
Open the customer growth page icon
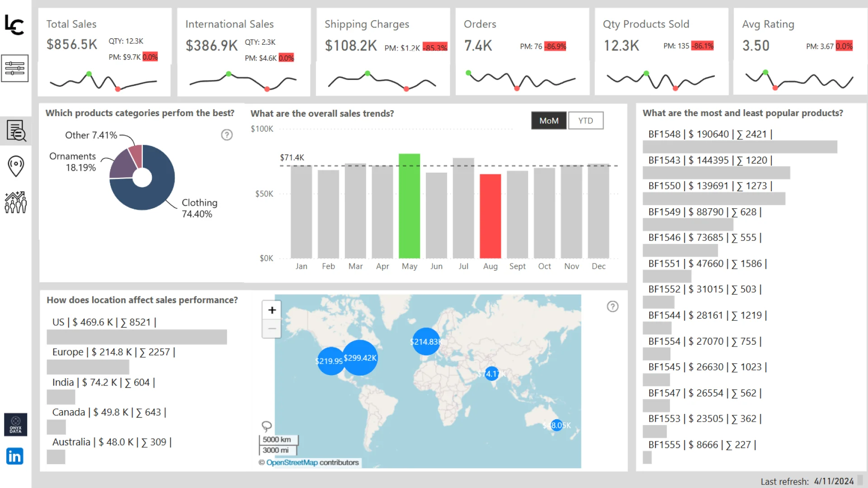(x=16, y=202)
